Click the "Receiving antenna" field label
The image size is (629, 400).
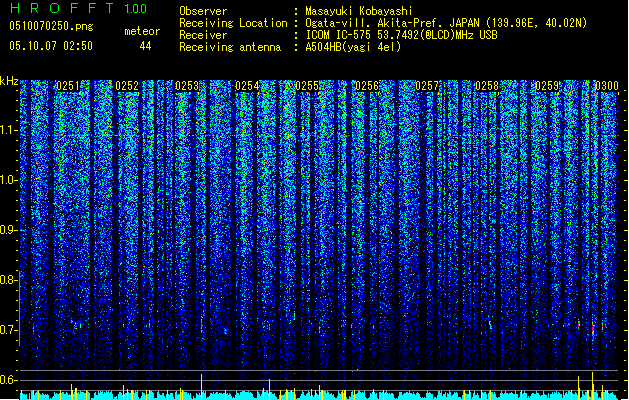[x=230, y=47]
